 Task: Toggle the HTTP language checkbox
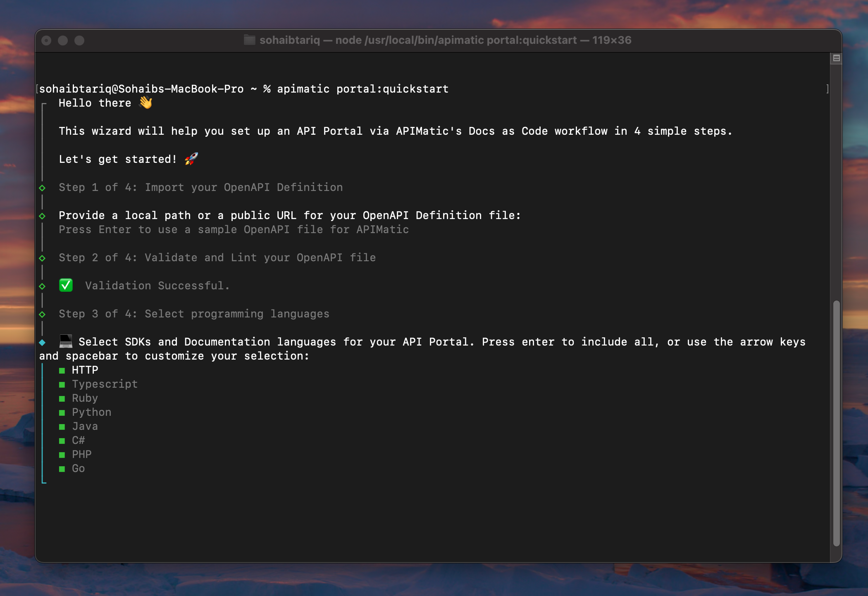pyautogui.click(x=62, y=371)
